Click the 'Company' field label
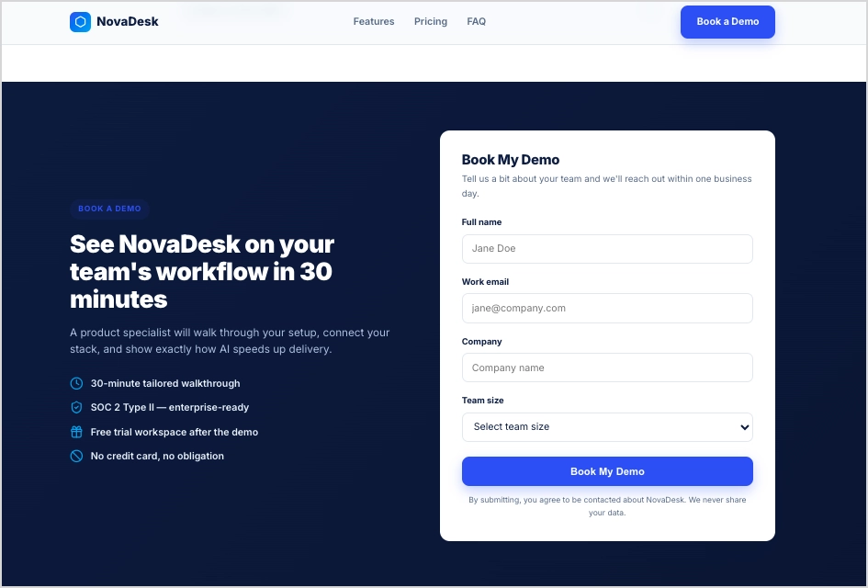868x588 pixels. coord(481,342)
